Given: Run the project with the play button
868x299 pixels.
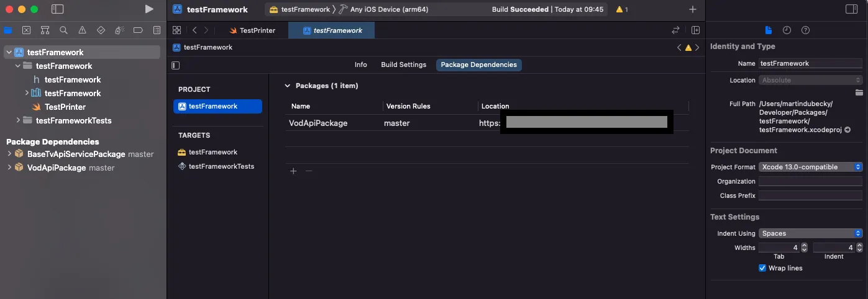Looking at the screenshot, I should tap(148, 9).
